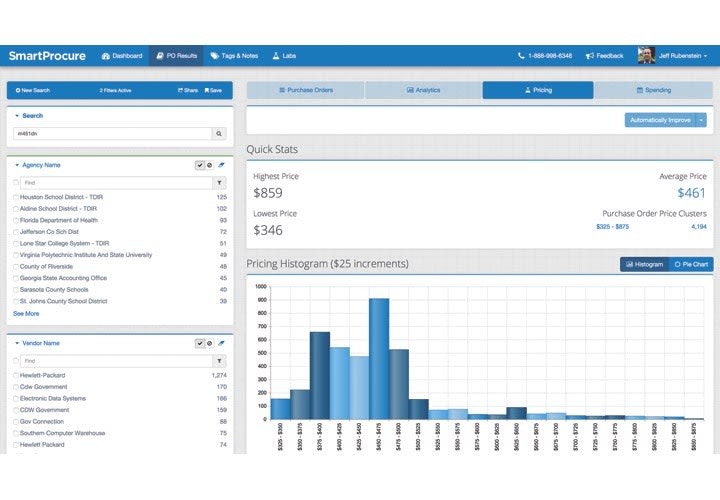Screen dimensions: 720x500
Task: Click See More under agency list
Action: 26,313
